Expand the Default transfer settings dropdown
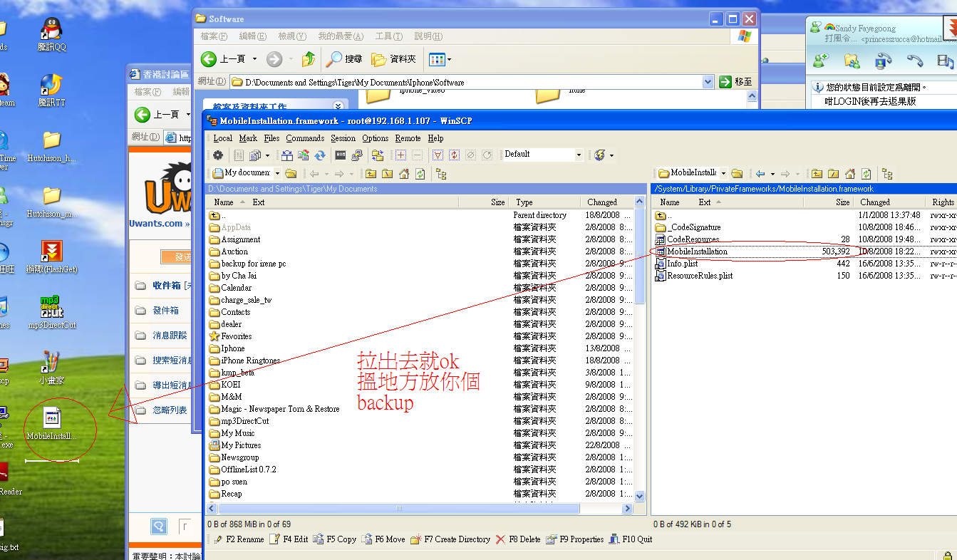 coord(579,155)
